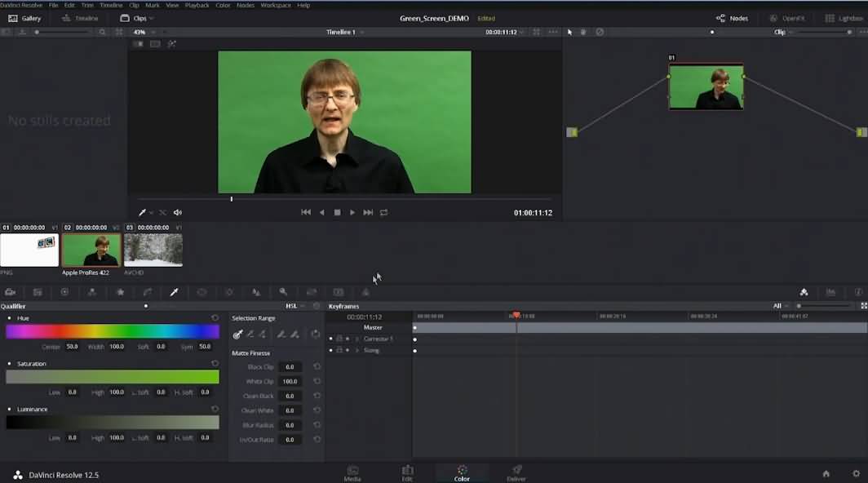Play the clip forward
The width and height of the screenshot is (868, 483).
(352, 212)
